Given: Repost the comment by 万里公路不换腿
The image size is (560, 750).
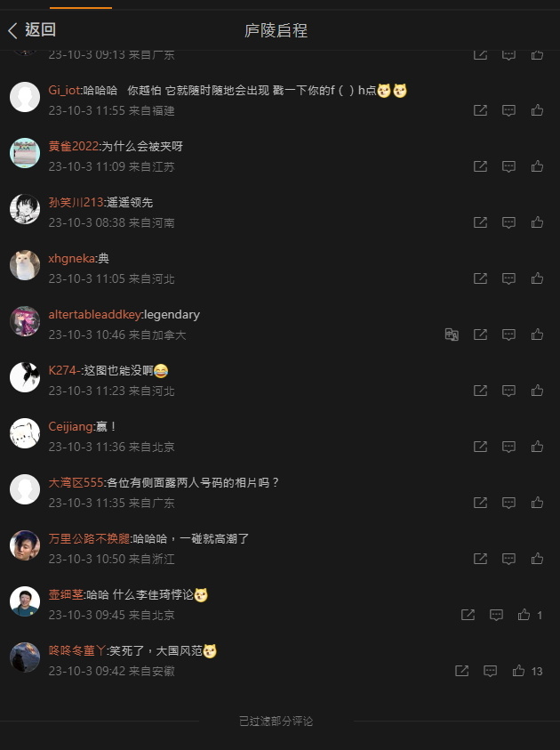Looking at the screenshot, I should 480,559.
